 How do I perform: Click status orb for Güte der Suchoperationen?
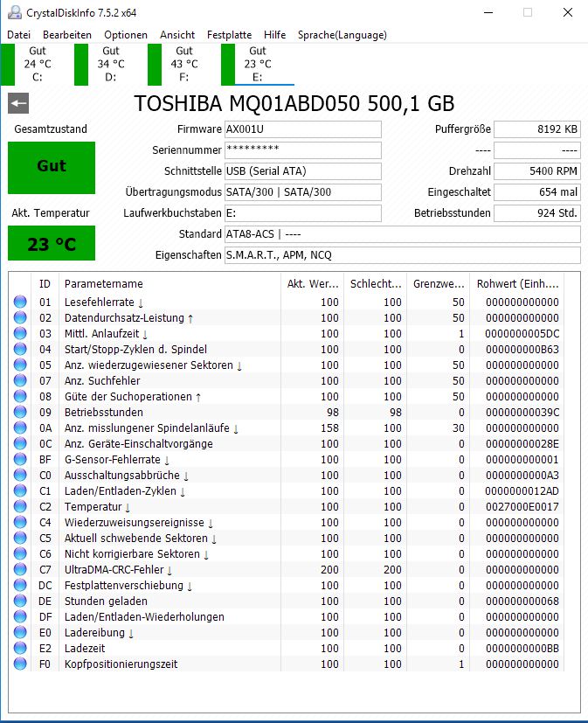(x=20, y=396)
